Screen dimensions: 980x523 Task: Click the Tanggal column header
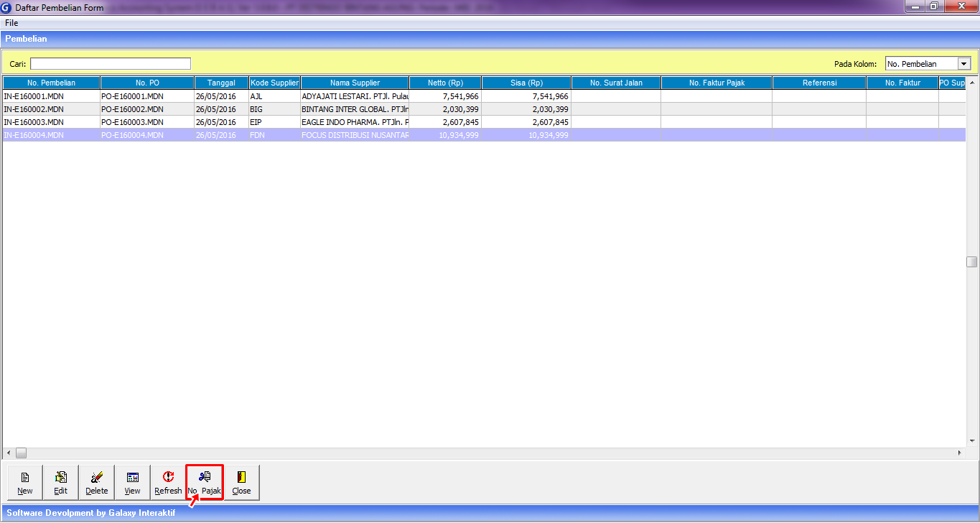point(221,83)
